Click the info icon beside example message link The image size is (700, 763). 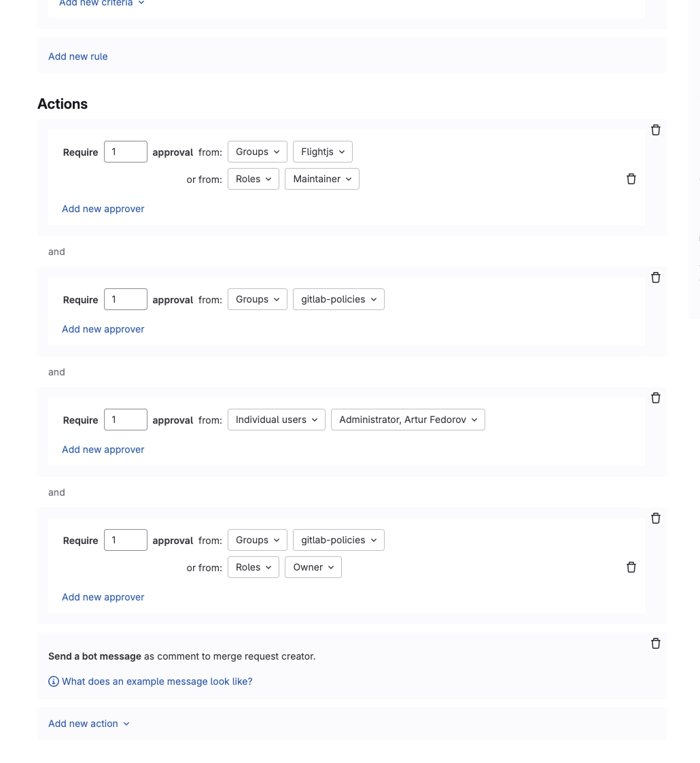[54, 681]
